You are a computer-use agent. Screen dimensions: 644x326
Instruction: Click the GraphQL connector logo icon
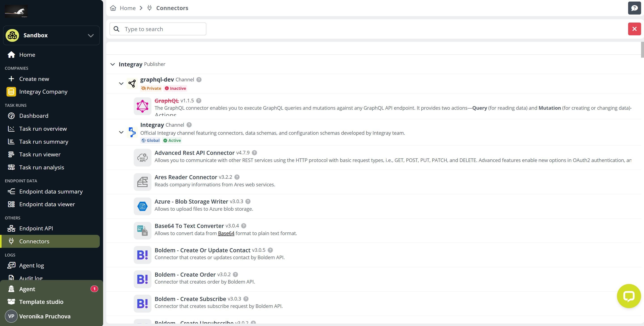coord(142,106)
